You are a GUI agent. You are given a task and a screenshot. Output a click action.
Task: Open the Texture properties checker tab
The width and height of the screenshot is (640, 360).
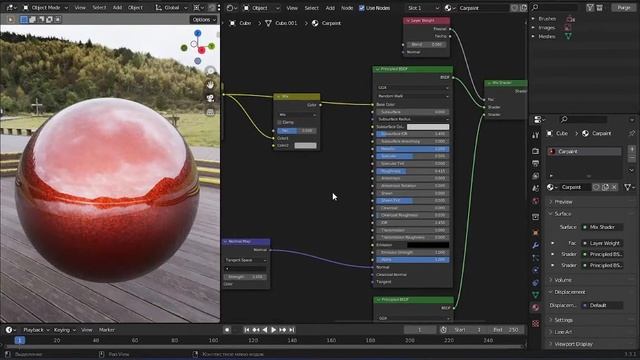tap(536, 324)
